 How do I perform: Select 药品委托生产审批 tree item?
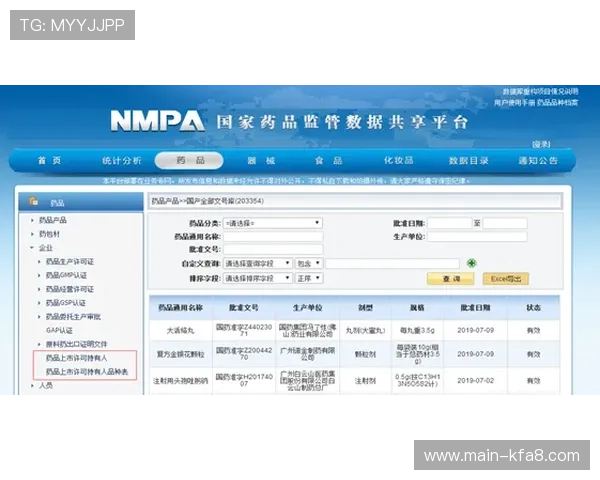(73, 317)
